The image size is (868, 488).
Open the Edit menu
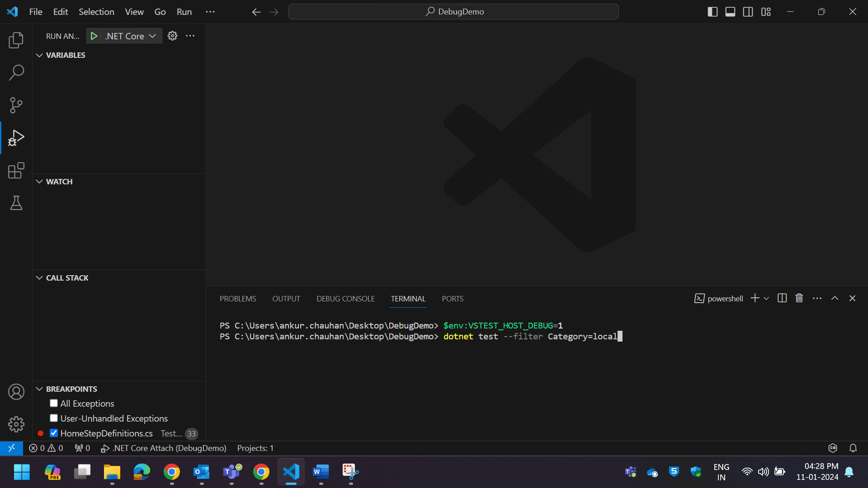click(x=61, y=12)
